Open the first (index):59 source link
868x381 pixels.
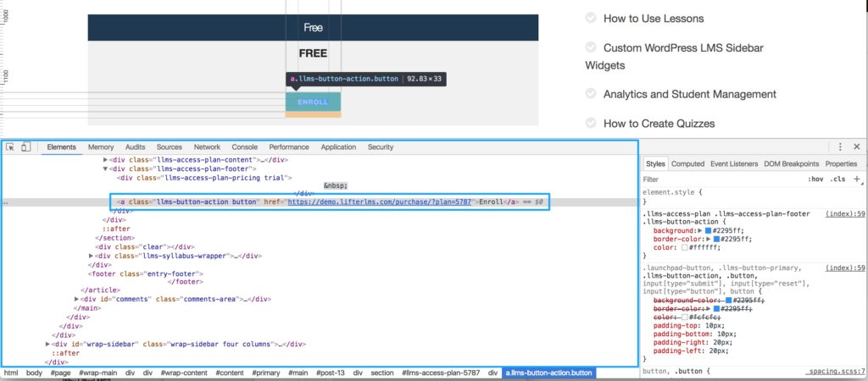(845, 213)
